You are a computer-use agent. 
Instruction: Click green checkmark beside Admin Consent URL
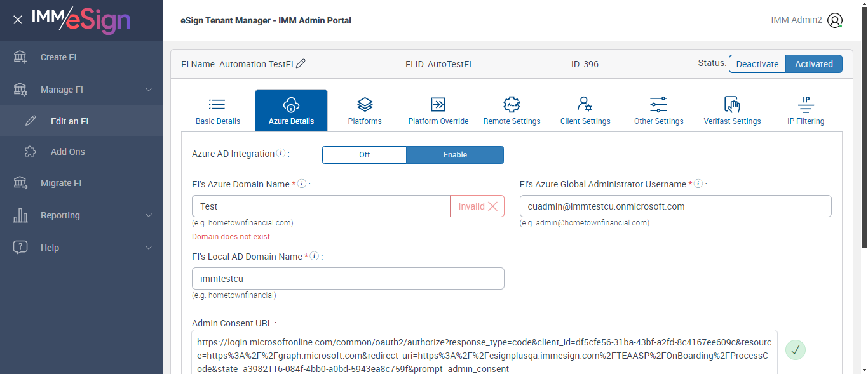(x=796, y=350)
